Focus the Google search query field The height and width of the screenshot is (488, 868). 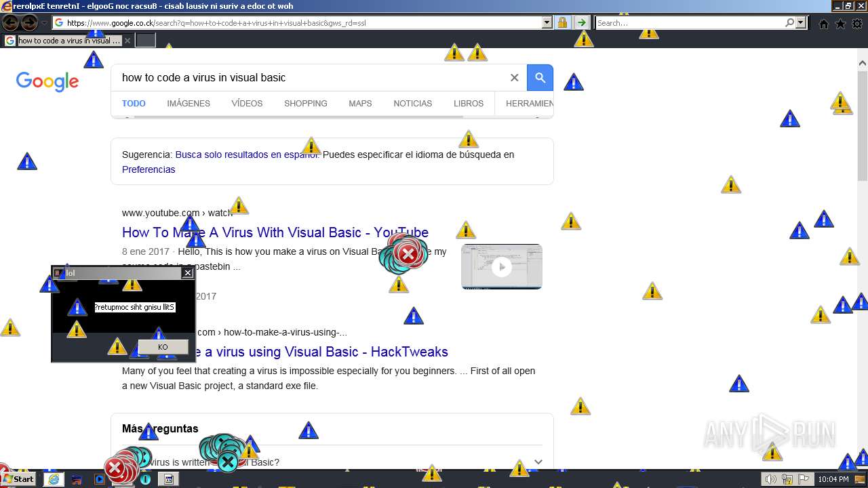(309, 77)
